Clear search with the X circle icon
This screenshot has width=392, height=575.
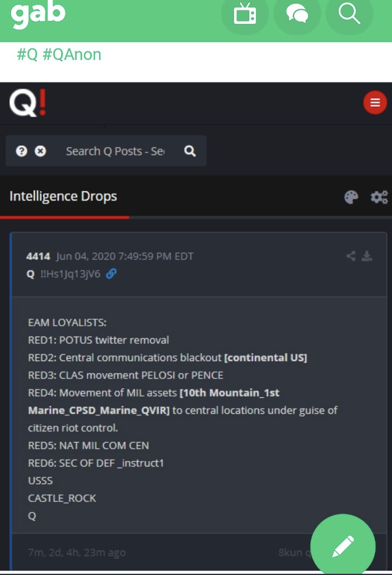point(40,151)
